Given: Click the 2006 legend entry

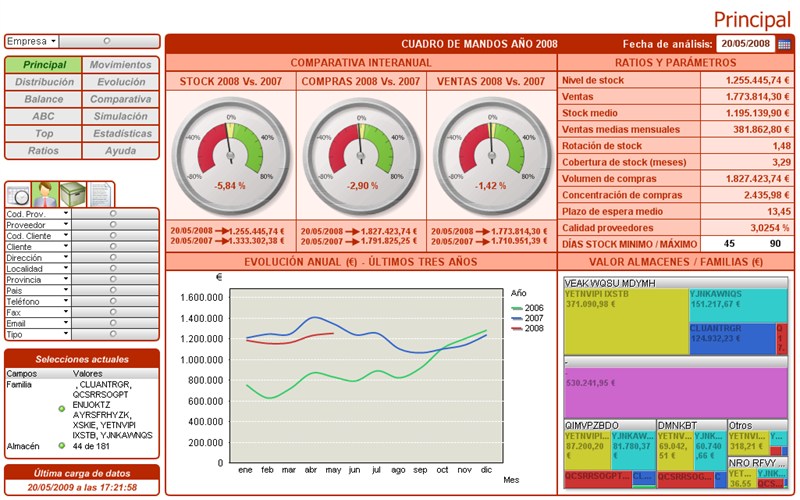Looking at the screenshot, I should click(528, 308).
